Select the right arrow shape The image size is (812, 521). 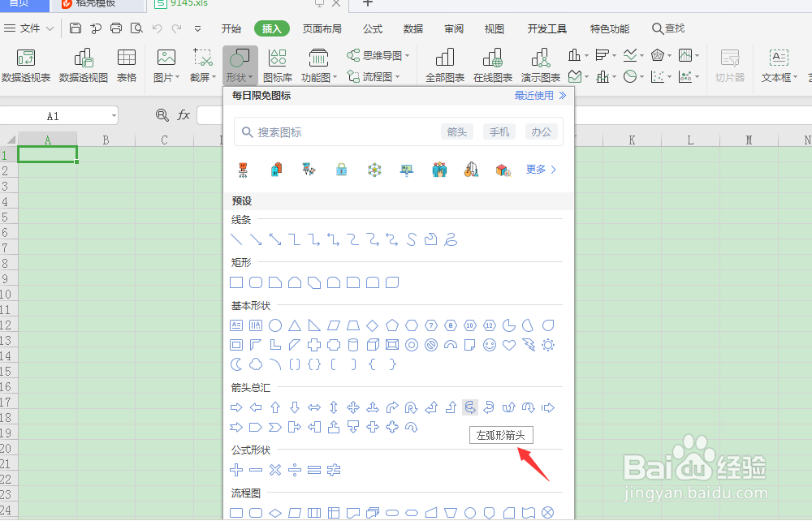[236, 407]
